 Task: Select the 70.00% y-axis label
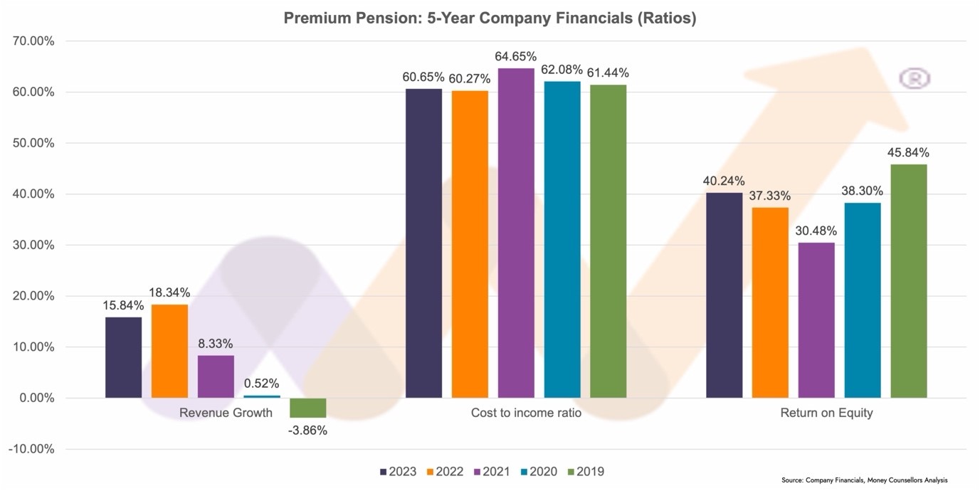[33, 41]
